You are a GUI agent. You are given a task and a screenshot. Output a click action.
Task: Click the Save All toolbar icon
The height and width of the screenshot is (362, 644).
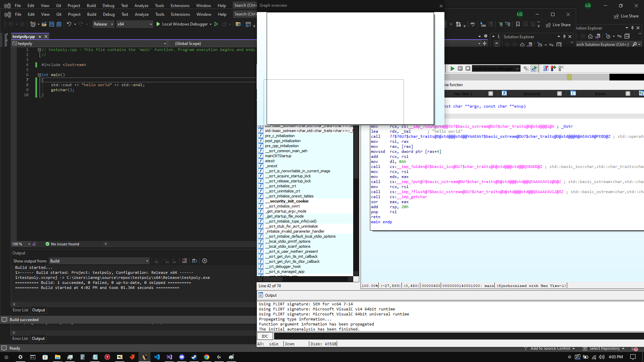point(59,24)
